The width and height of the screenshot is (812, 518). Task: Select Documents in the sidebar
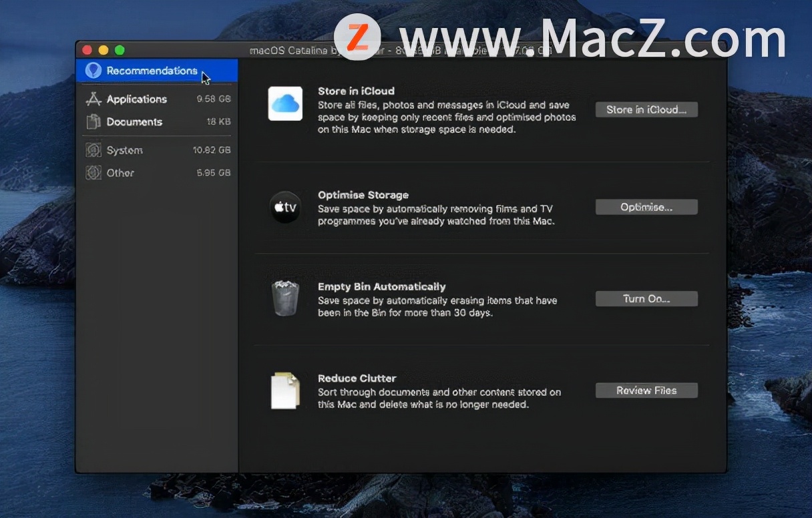point(157,121)
